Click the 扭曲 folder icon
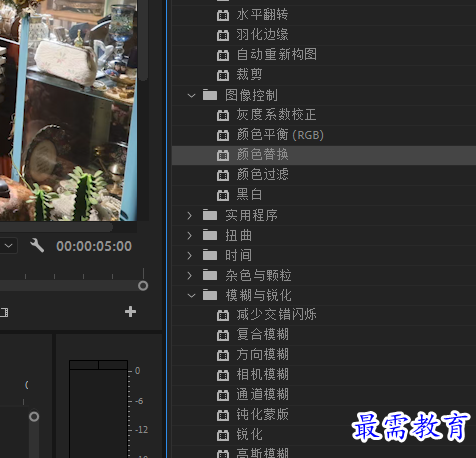 click(210, 235)
